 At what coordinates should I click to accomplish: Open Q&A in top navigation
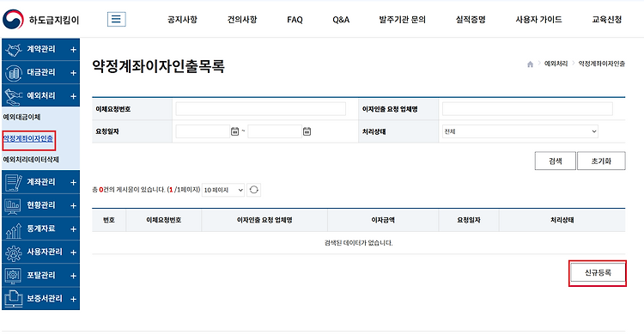pyautogui.click(x=341, y=19)
